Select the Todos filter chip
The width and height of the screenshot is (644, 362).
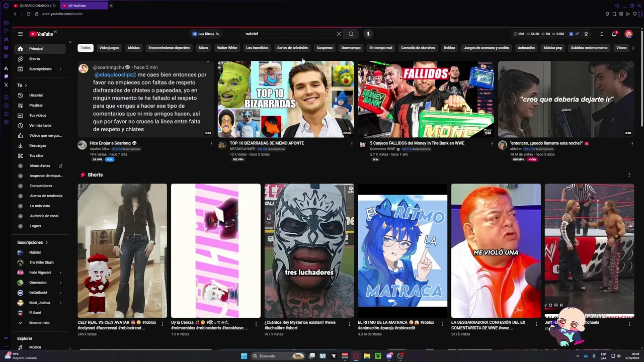[86, 48]
